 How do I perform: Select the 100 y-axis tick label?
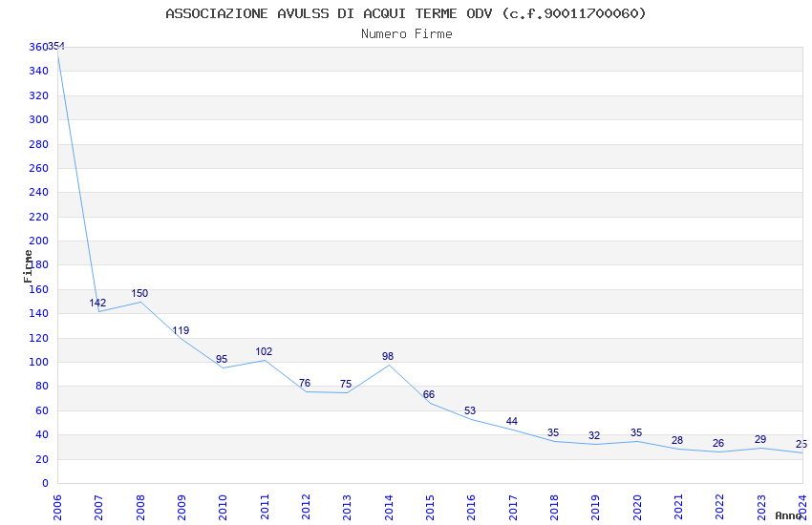click(x=39, y=362)
